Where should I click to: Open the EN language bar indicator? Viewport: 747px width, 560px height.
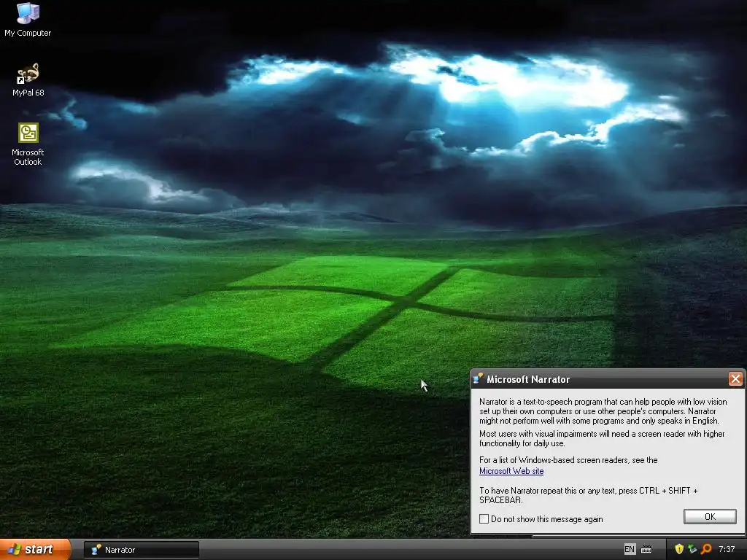[x=630, y=550]
